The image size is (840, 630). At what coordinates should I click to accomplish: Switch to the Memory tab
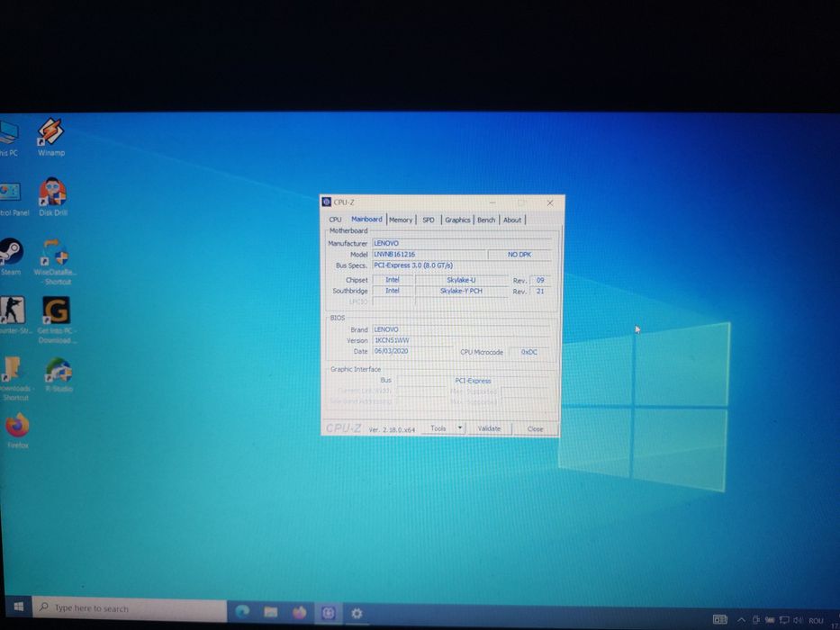click(401, 220)
